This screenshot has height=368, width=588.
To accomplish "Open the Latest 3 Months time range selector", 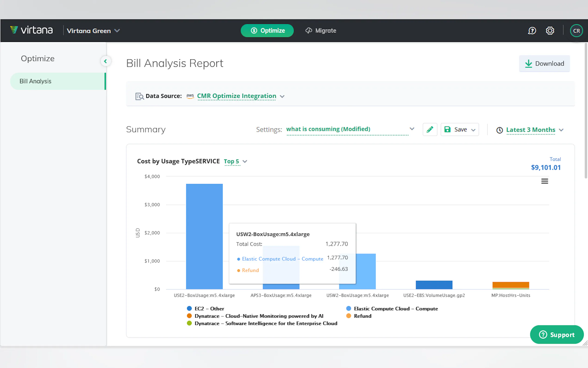I will pos(531,130).
